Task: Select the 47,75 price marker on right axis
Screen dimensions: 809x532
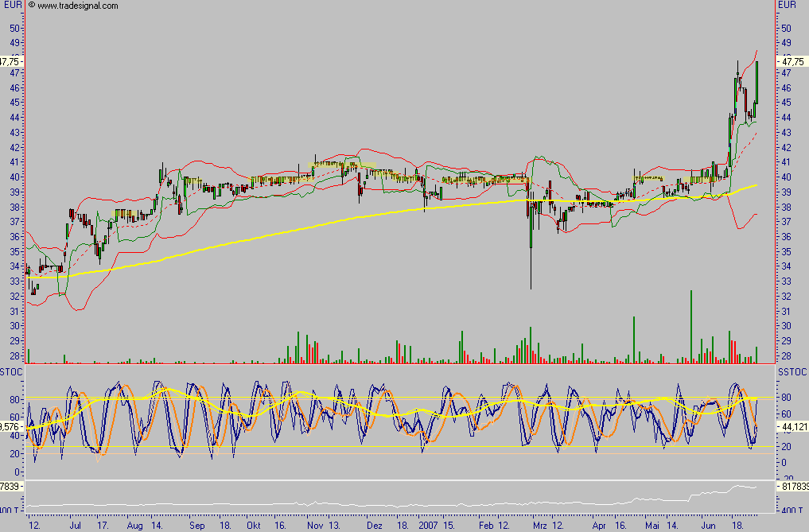Action: (793, 61)
